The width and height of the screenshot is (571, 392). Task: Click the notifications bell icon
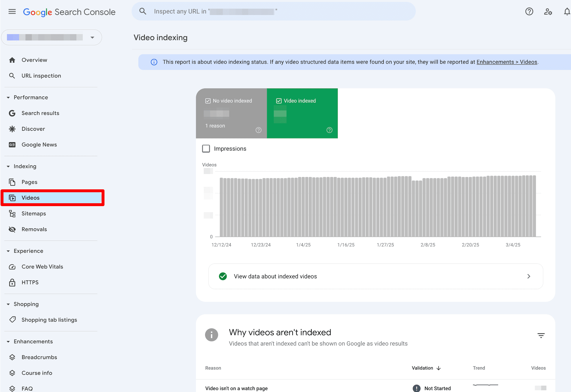567,12
